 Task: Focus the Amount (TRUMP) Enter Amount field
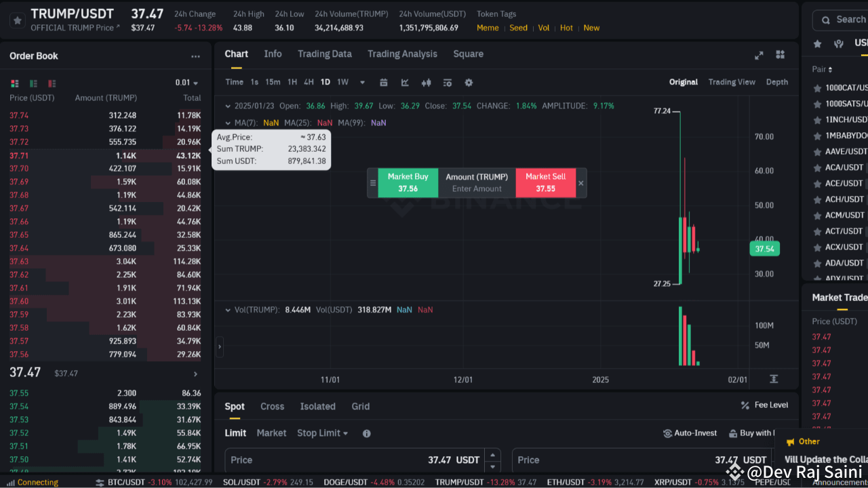tap(477, 188)
